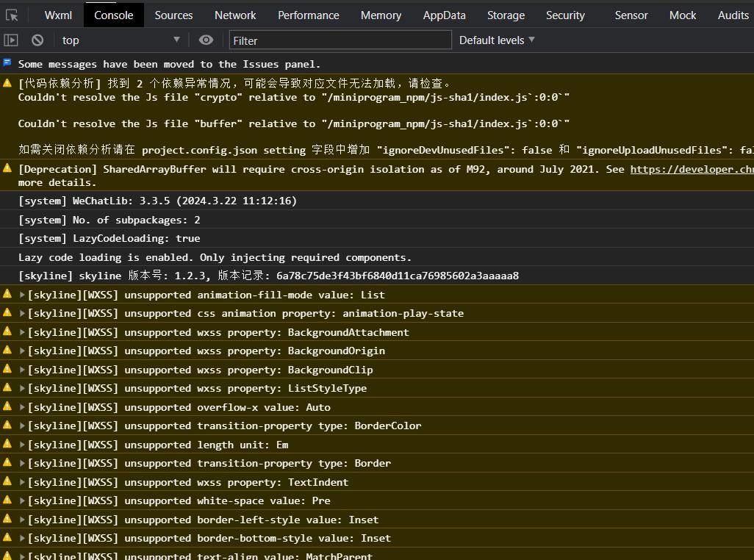Open the Security tab
754x560 pixels.
click(x=565, y=15)
